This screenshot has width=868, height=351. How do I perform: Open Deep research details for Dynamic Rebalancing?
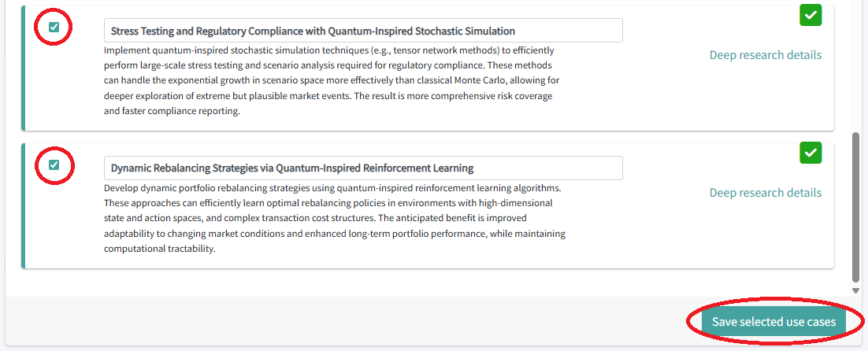point(765,193)
